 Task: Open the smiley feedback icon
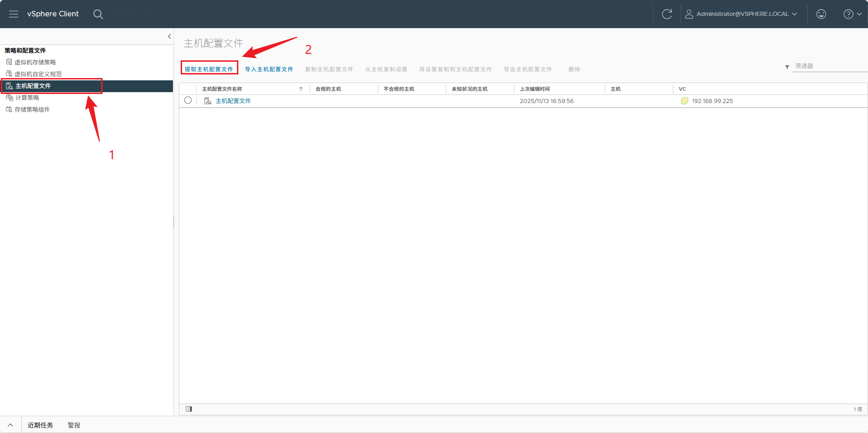click(x=821, y=14)
